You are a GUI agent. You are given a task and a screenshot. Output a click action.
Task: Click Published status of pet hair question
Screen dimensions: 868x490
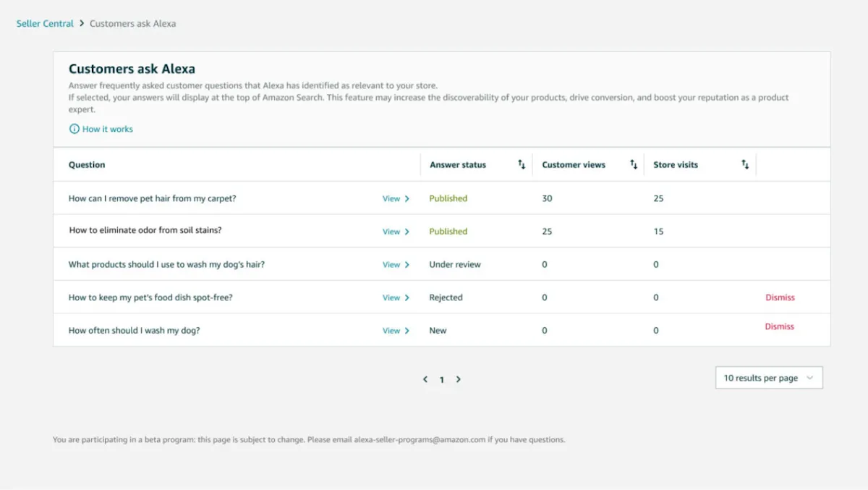pyautogui.click(x=448, y=198)
